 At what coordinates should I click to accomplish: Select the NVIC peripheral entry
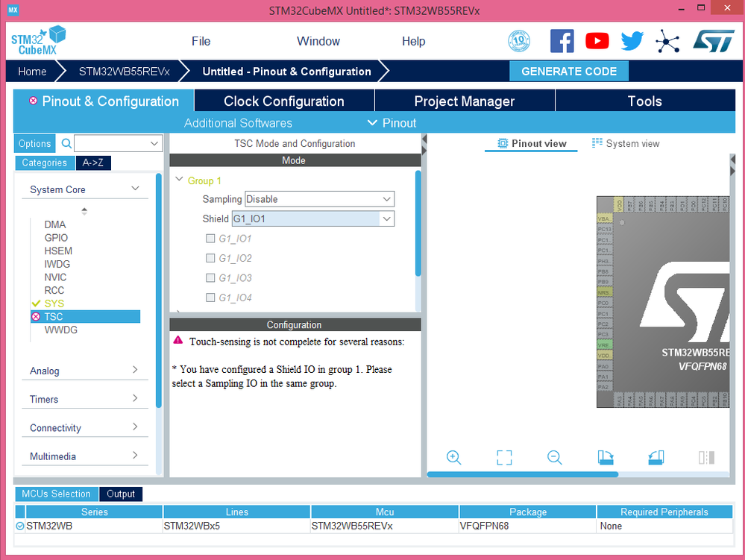(x=56, y=277)
